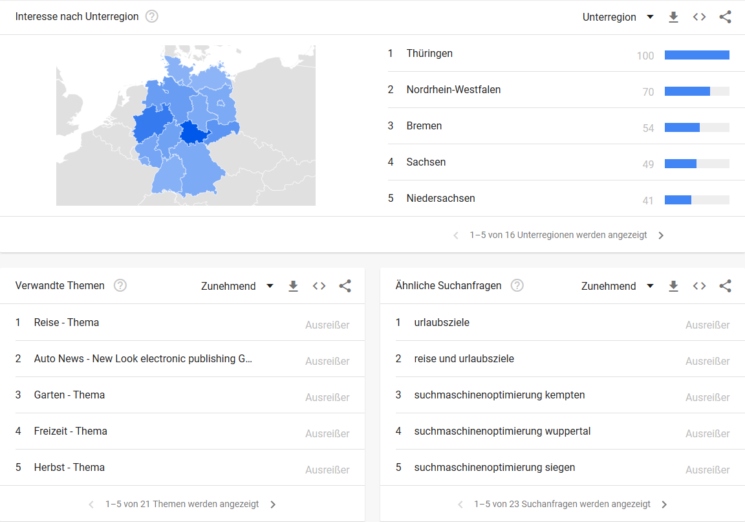
Task: Go to previous page of Unterregionen
Action: [x=456, y=235]
